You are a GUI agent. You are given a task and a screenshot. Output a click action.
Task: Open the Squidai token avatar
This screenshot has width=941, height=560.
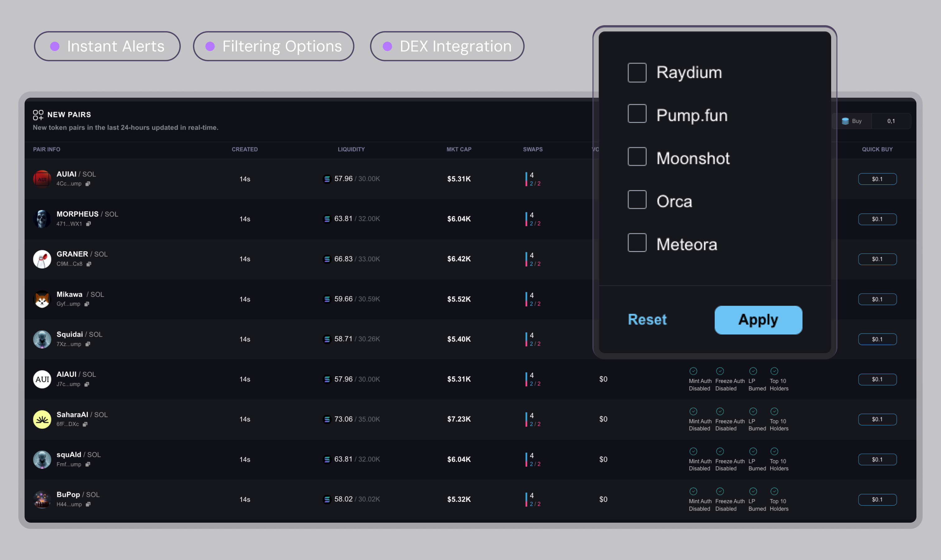point(42,339)
